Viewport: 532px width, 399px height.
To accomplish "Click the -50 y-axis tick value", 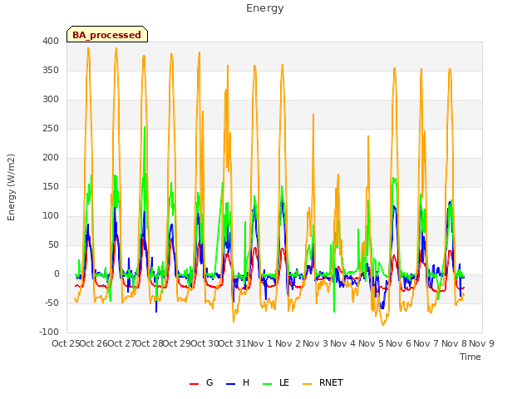I will point(52,303).
